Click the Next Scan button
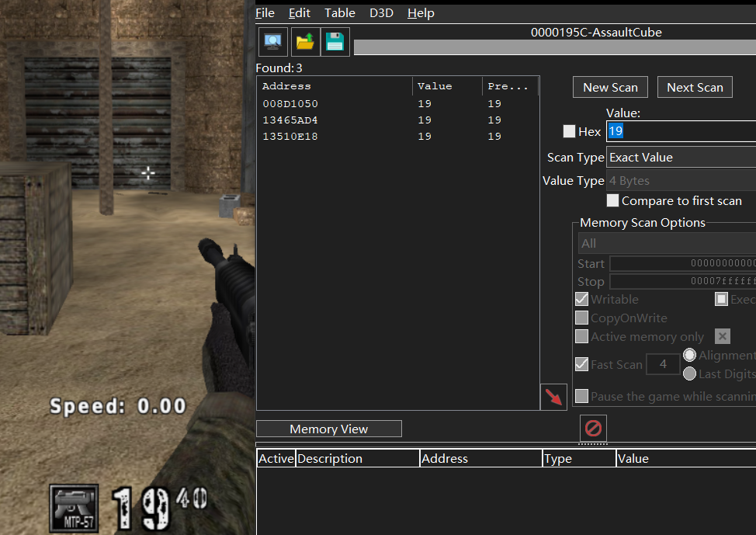The height and width of the screenshot is (535, 756). click(x=695, y=88)
